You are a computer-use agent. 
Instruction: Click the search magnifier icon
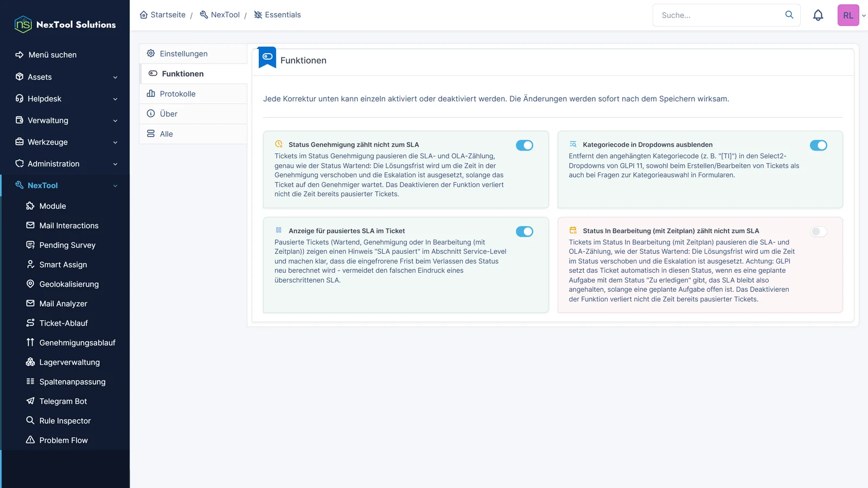(789, 15)
